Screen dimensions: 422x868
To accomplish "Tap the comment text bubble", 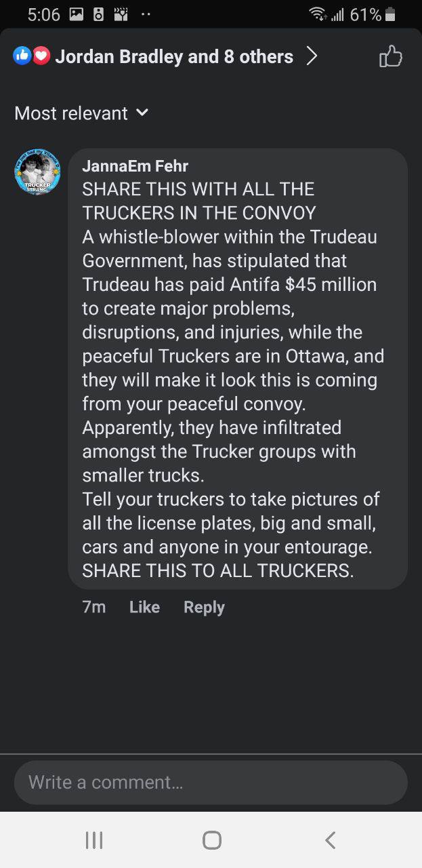I will (238, 368).
